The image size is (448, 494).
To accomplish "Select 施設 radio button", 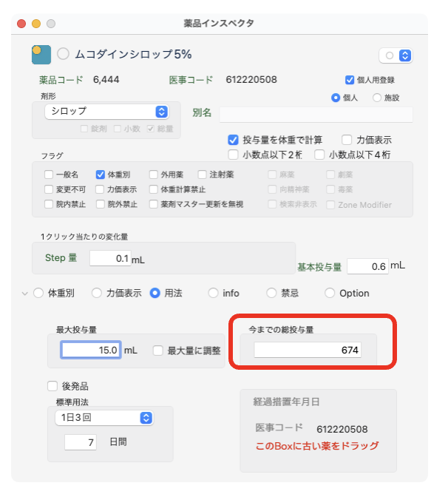I will pyautogui.click(x=377, y=98).
